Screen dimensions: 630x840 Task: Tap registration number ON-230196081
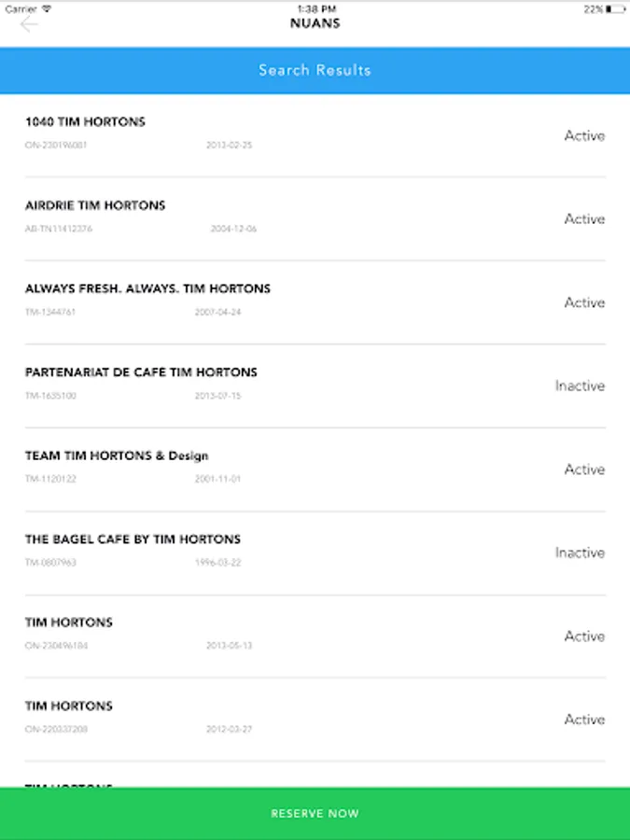click(x=56, y=146)
